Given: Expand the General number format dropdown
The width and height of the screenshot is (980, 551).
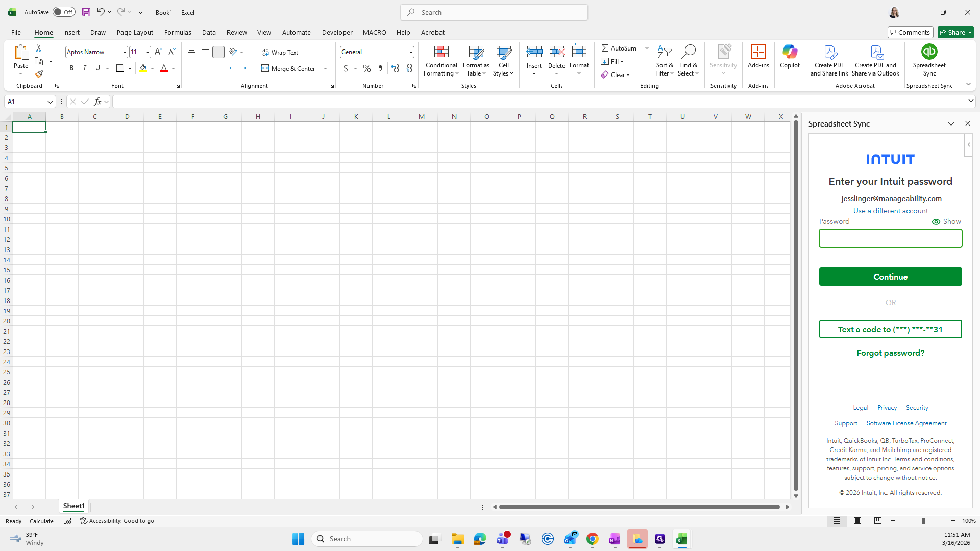Looking at the screenshot, I should (410, 52).
